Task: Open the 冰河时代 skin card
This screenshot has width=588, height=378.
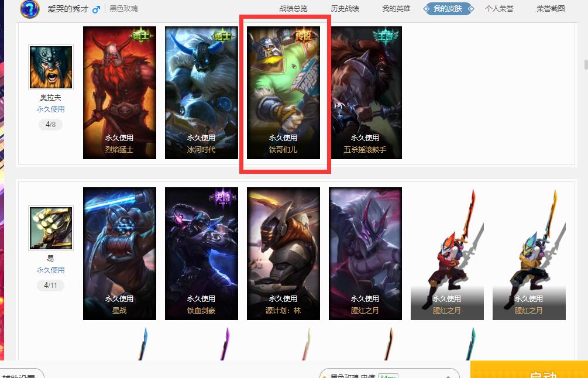Action: 201,92
